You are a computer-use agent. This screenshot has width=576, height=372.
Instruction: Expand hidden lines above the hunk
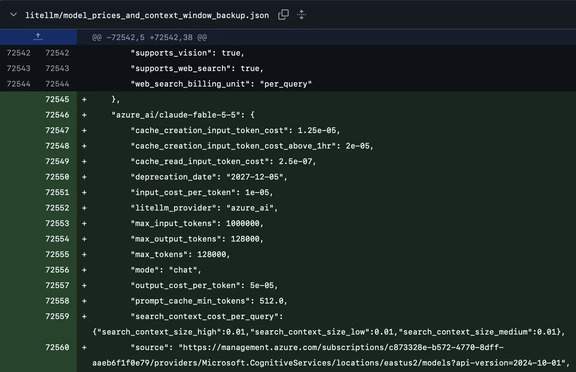[38, 37]
